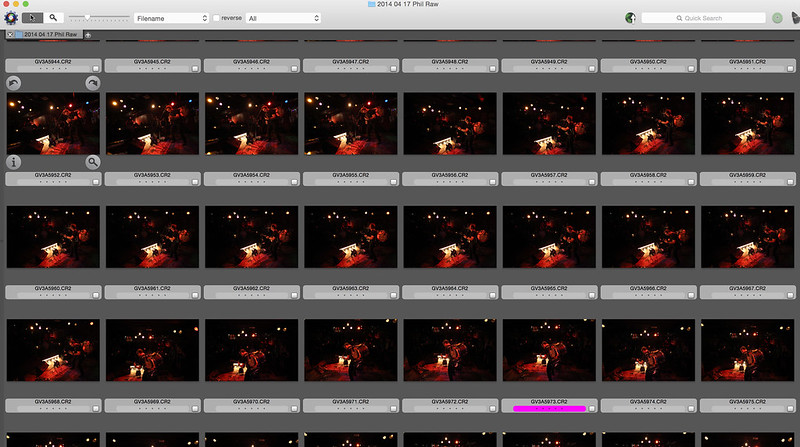The image size is (800, 447).
Task: Select the arrow pointer tool
Action: pos(32,18)
